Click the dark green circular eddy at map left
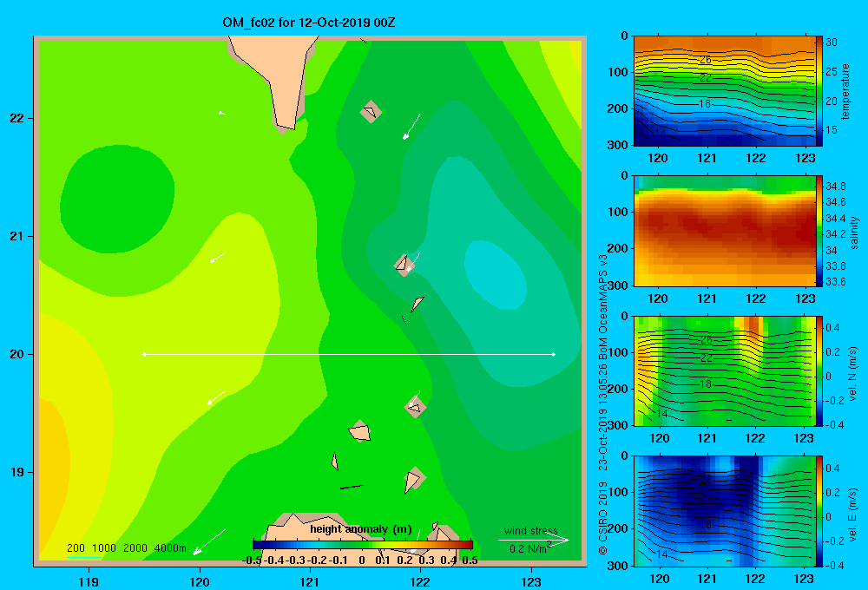This screenshot has height=590, width=868. pos(117,200)
